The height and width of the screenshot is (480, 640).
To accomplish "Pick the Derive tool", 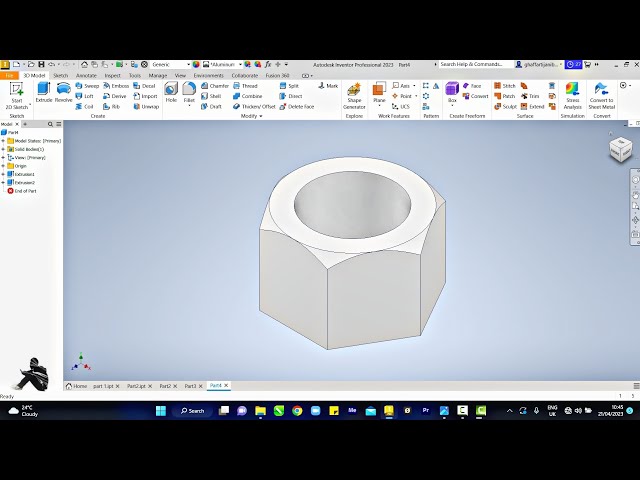I will [x=115, y=96].
